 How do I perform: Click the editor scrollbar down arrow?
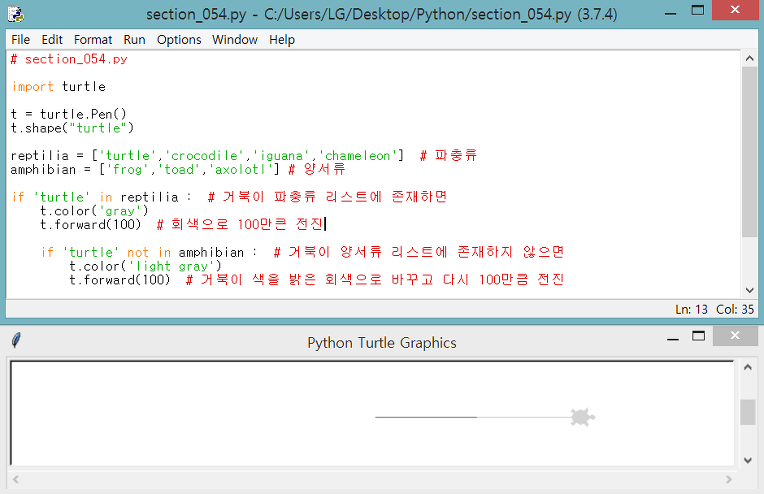click(749, 290)
